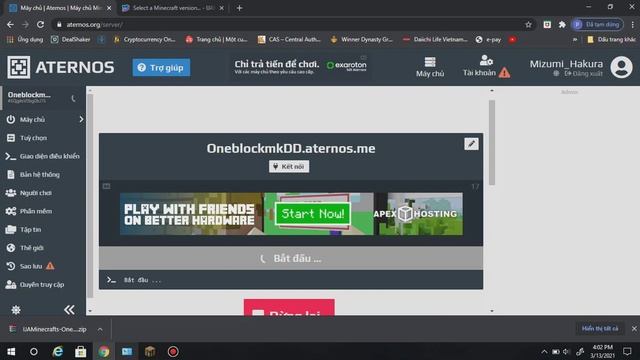The width and height of the screenshot is (640, 360).
Task: Open the DealShaker bookmark
Action: coord(70,40)
